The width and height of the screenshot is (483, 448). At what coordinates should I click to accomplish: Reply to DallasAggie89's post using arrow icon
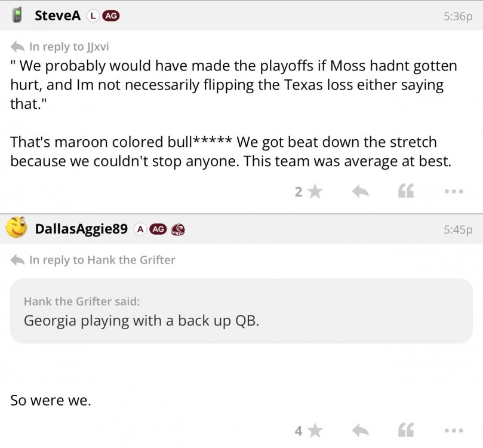click(x=359, y=430)
